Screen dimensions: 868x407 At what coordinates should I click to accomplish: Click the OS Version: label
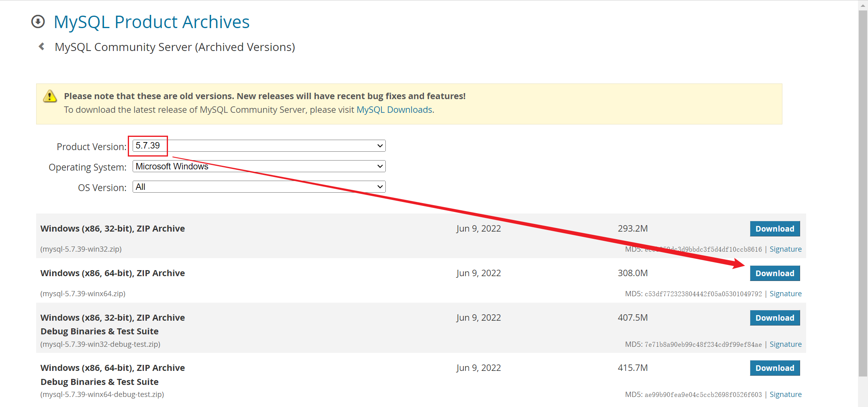(102, 188)
